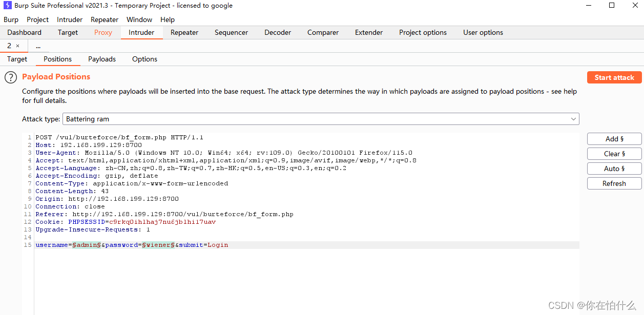Click the Content-Length header line
The width and height of the screenshot is (644, 315).
click(72, 191)
